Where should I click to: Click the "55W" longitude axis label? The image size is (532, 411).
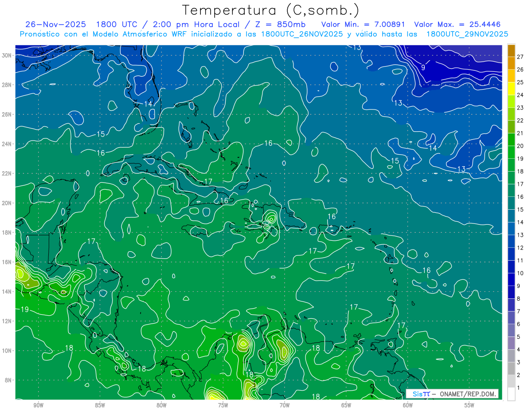469,406
